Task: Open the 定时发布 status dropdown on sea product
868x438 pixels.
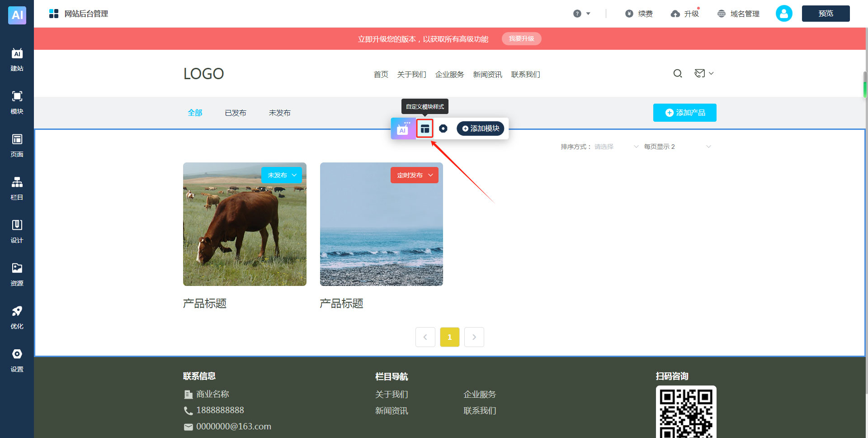Action: pyautogui.click(x=414, y=175)
